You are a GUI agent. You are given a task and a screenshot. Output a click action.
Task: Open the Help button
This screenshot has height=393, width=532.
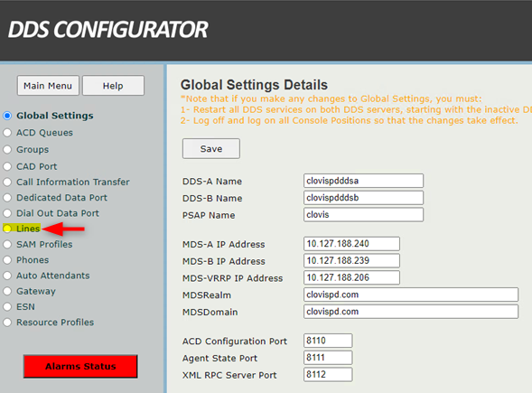(x=113, y=86)
